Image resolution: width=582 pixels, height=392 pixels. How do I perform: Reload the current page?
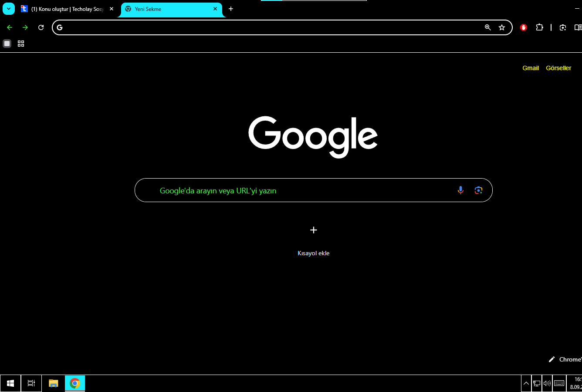[41, 27]
